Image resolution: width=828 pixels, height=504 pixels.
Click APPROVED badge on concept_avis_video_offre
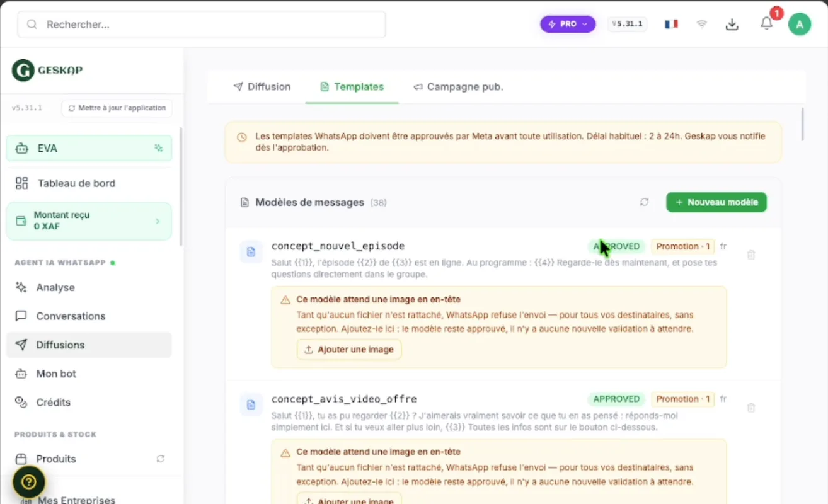[x=616, y=399]
